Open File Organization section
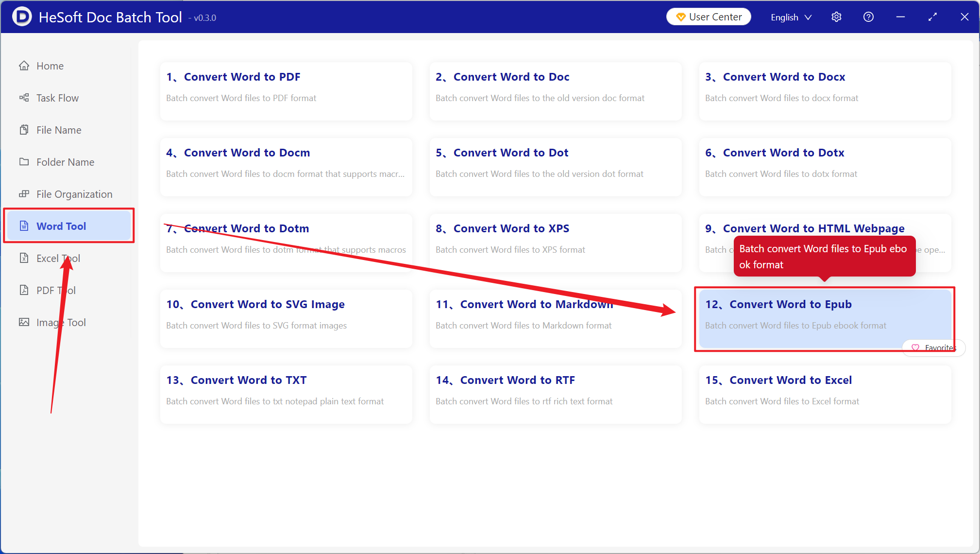This screenshot has height=554, width=980. click(x=68, y=194)
